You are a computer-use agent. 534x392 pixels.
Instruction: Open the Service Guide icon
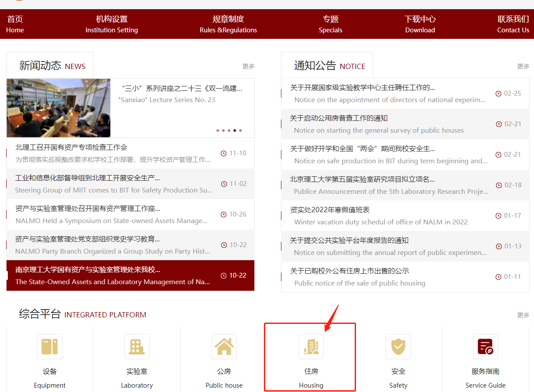[x=485, y=347]
